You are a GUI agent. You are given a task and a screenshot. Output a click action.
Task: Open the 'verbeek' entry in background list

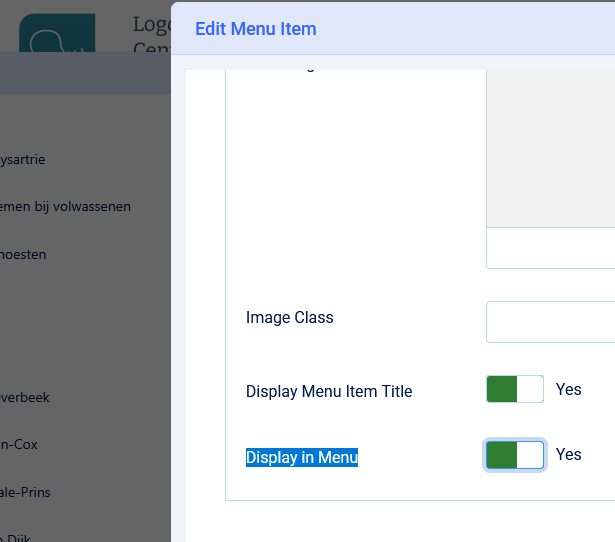tap(25, 397)
